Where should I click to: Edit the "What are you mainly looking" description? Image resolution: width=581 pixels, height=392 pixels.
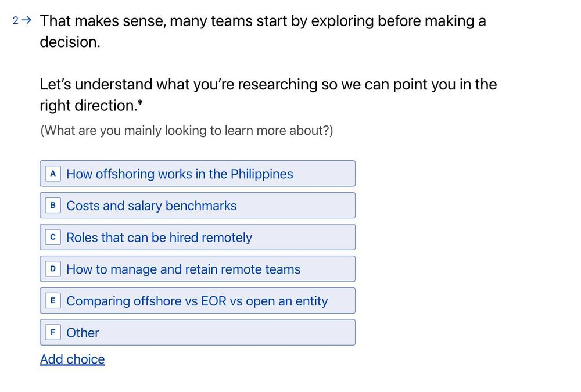187,131
